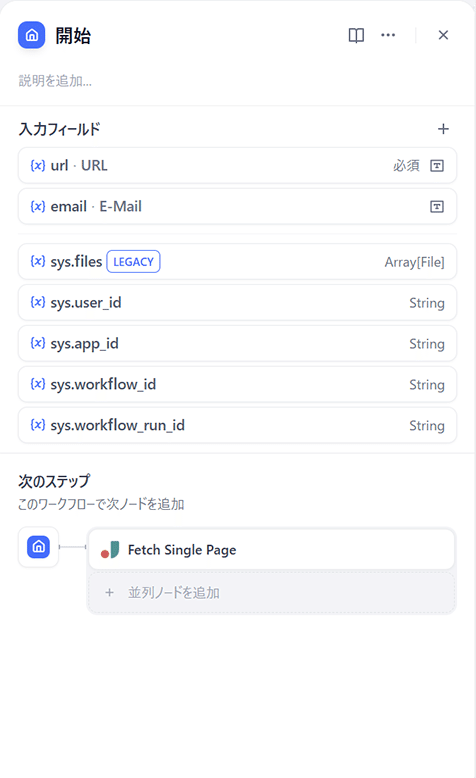This screenshot has height=778, width=476.
Task: Click the Fetch Single Page plugin icon
Action: coord(110,550)
